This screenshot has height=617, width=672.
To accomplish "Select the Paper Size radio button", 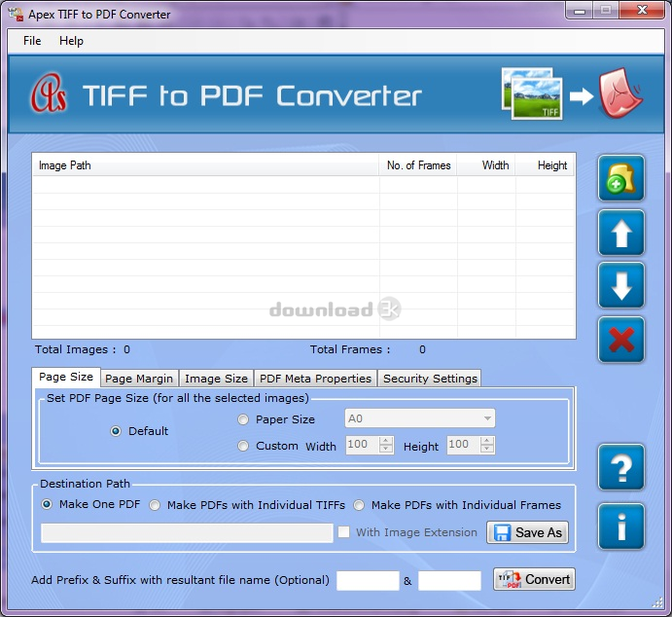I will pos(243,419).
